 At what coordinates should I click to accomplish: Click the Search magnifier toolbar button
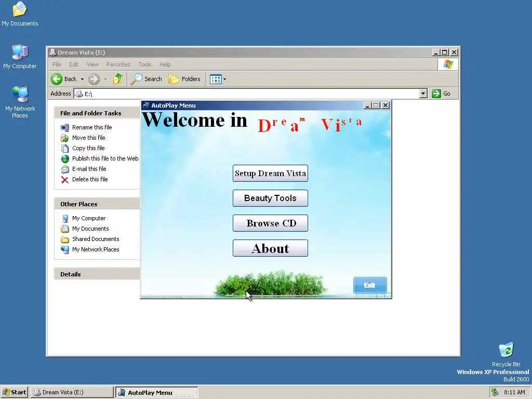tap(147, 79)
